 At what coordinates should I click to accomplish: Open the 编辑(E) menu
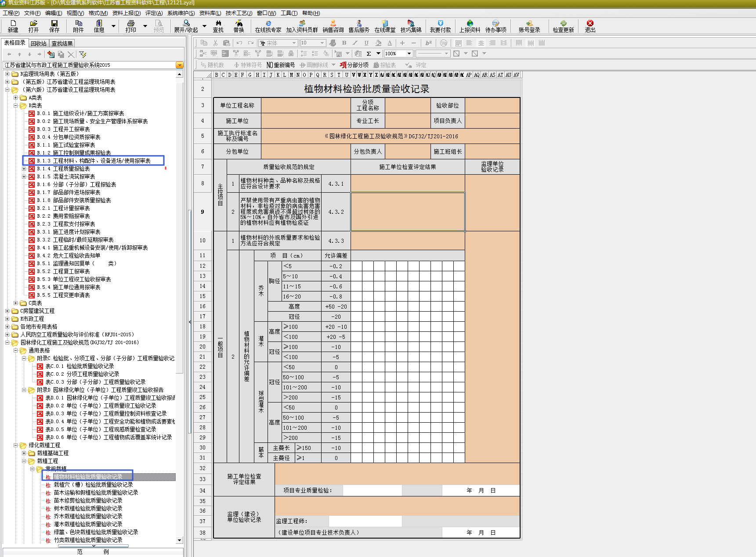pyautogui.click(x=54, y=13)
